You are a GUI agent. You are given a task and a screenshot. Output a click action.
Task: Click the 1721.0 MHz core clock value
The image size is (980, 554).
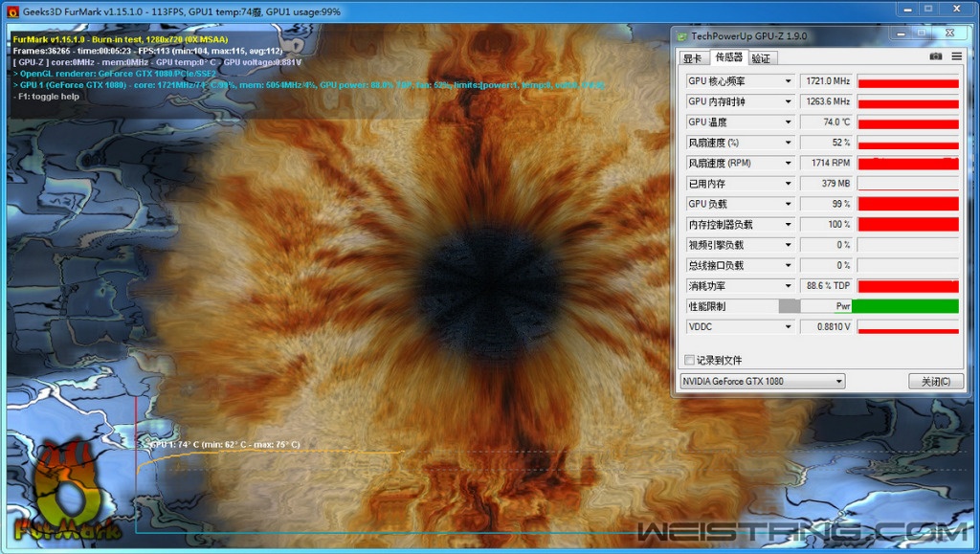click(x=828, y=81)
